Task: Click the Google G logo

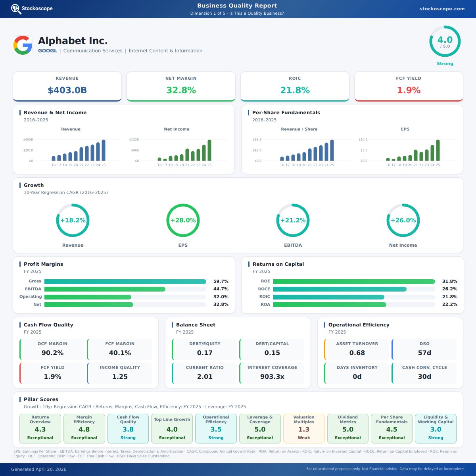Action: pos(23,45)
